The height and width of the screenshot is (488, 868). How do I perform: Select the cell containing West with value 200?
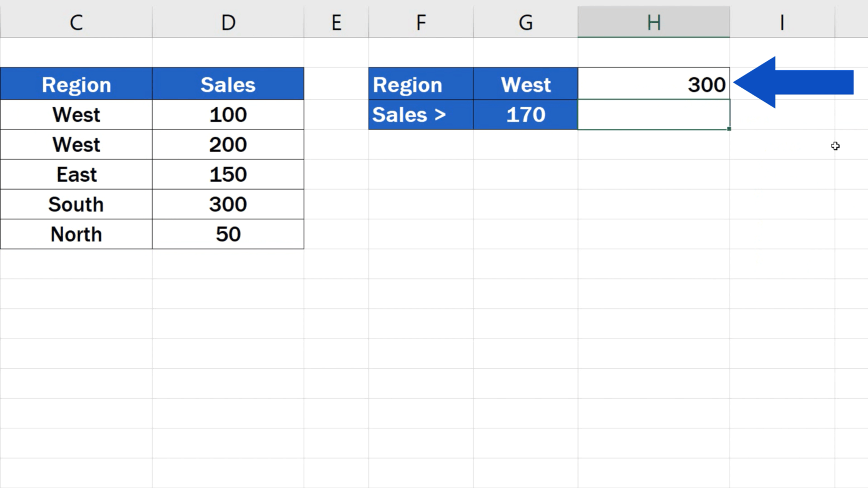pyautogui.click(x=77, y=145)
